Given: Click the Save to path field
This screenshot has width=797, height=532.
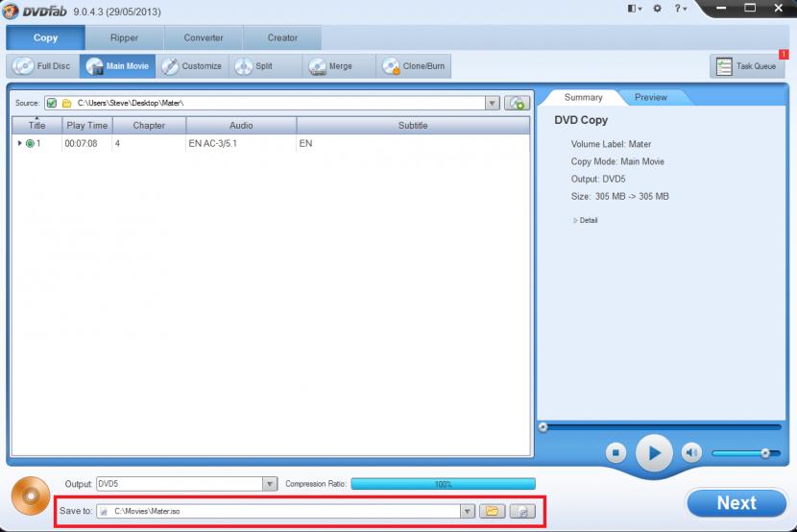Looking at the screenshot, I should (x=278, y=511).
